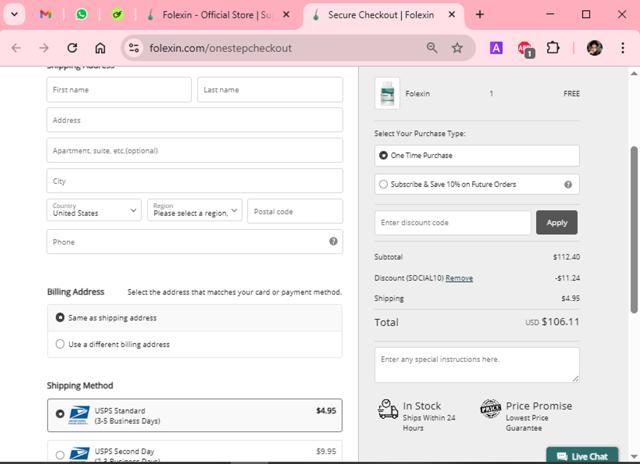Reload the checkout page

pyautogui.click(x=72, y=48)
